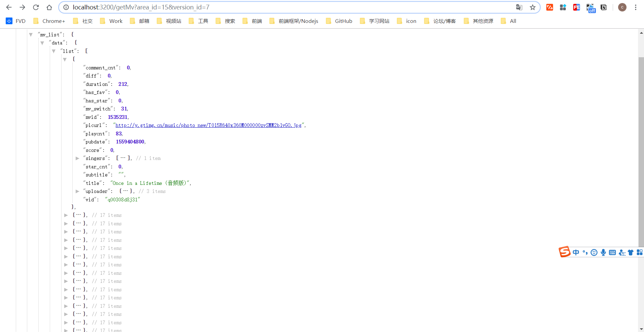Open the 其他资源 bookmark folder

pos(479,21)
